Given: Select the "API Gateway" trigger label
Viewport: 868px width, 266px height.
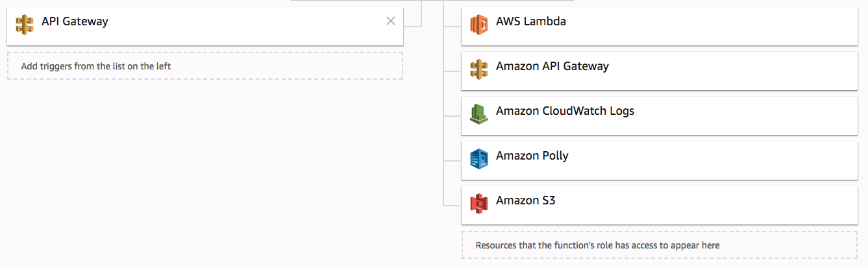Looking at the screenshot, I should [75, 21].
